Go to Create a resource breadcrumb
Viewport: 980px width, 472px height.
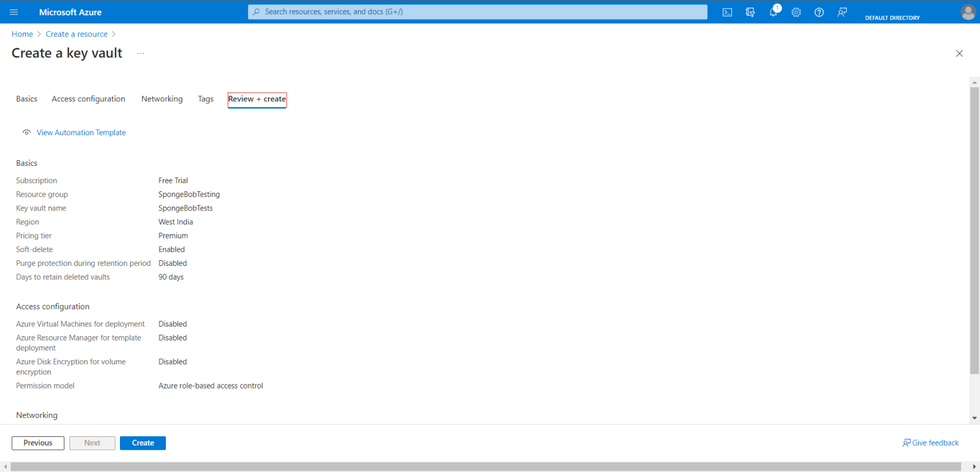point(77,34)
